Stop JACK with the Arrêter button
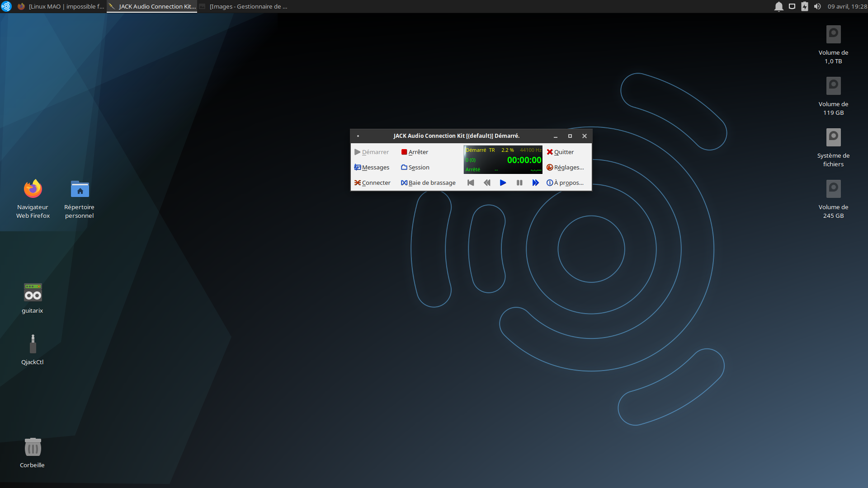The width and height of the screenshot is (868, 488). pos(415,152)
